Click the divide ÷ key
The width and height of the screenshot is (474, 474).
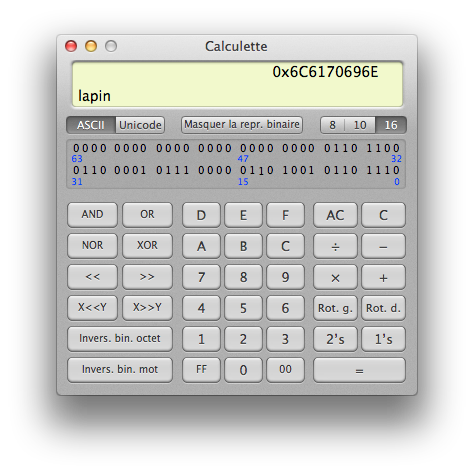(x=335, y=246)
